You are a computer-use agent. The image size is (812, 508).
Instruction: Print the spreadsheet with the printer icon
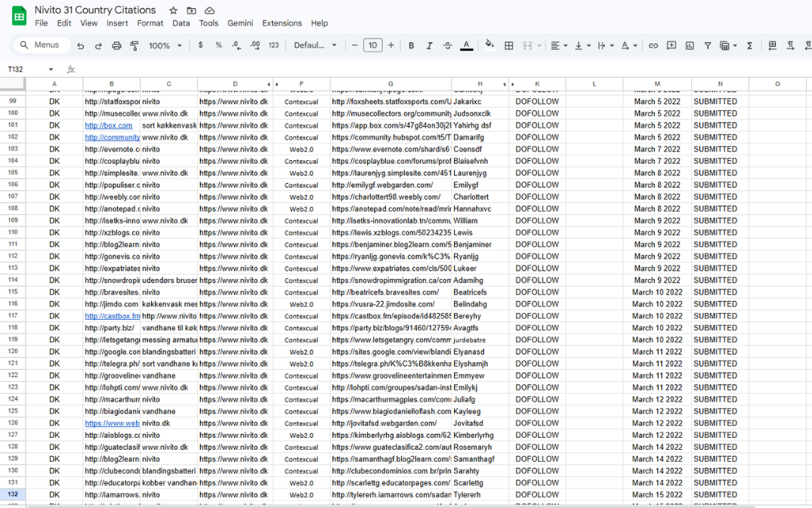pyautogui.click(x=116, y=45)
